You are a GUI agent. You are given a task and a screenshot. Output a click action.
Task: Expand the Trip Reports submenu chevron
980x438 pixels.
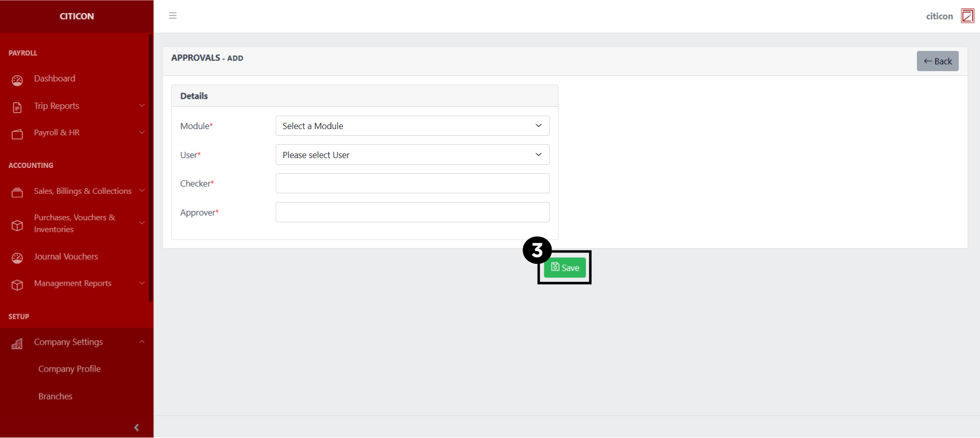tap(142, 106)
